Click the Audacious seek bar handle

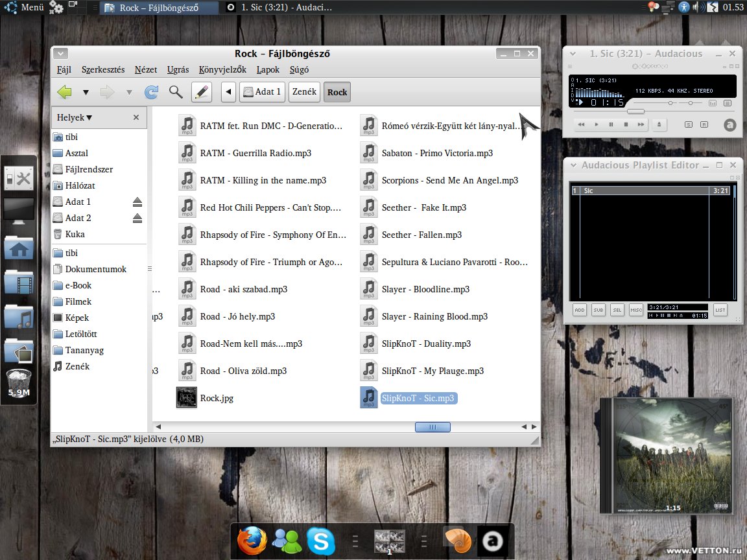click(635, 111)
